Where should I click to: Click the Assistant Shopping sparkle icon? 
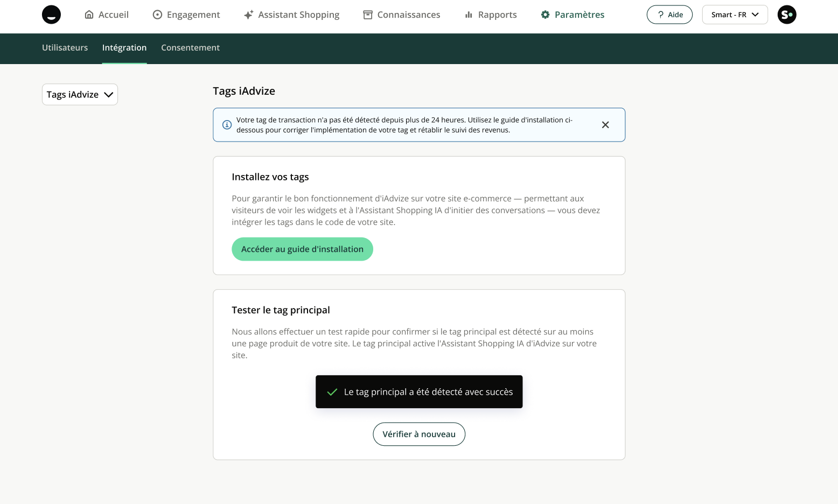(x=248, y=15)
